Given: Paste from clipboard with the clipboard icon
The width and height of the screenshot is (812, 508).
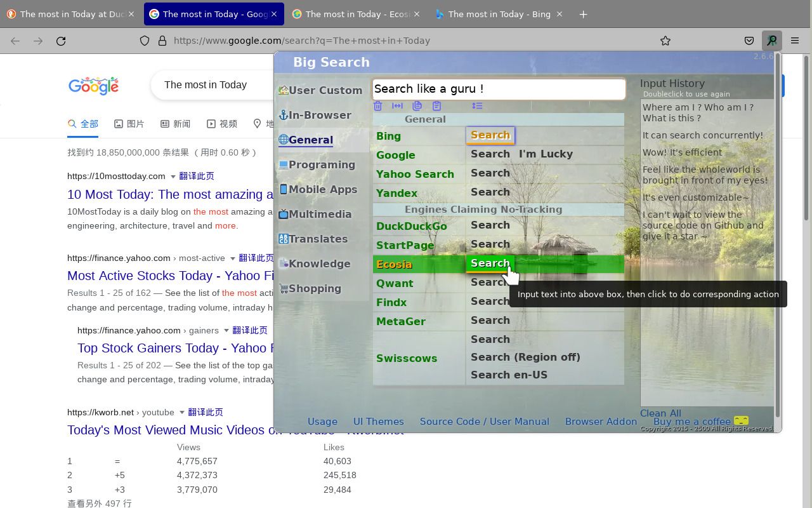Looking at the screenshot, I should click(x=436, y=106).
